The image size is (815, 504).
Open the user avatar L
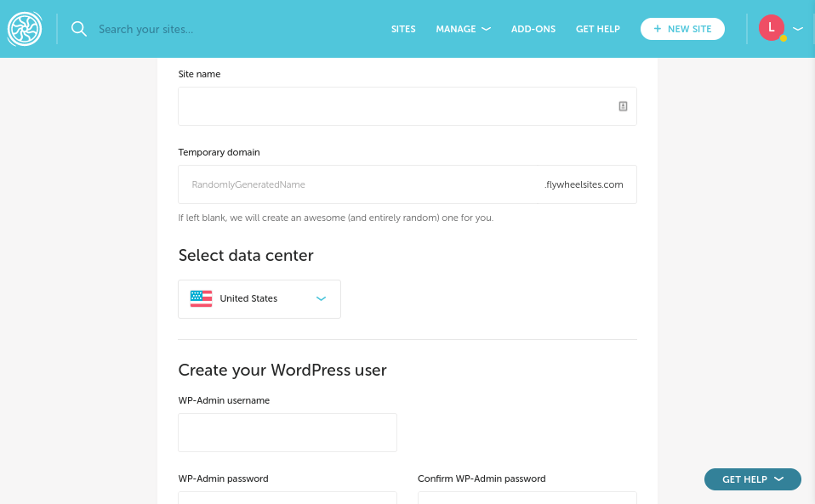pos(772,28)
